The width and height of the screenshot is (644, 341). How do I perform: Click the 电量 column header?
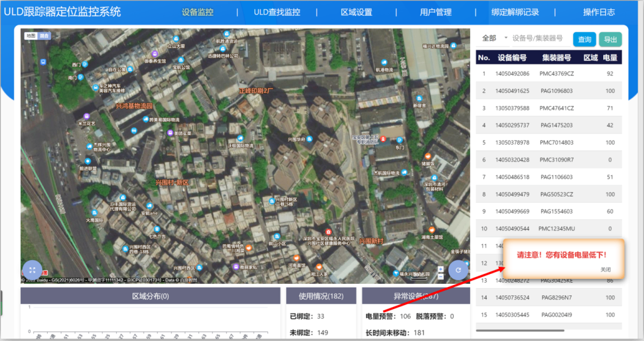point(610,58)
